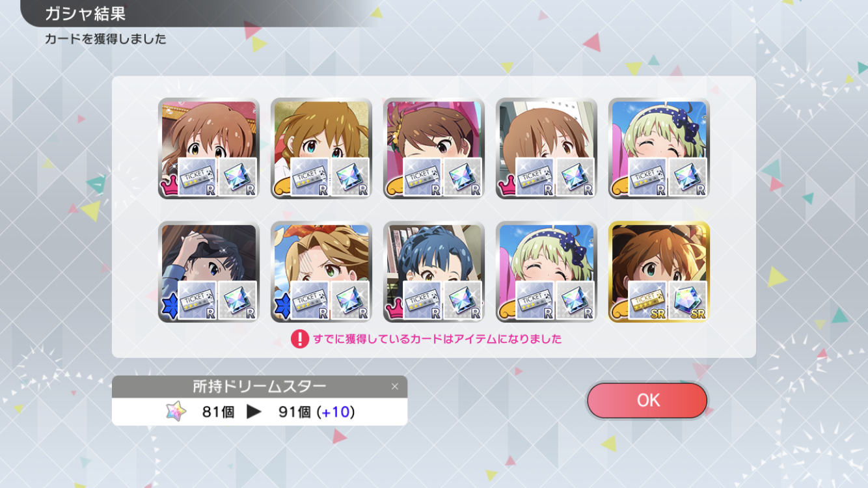This screenshot has height=488, width=868.
Task: Select bottom-row green-haired girl card
Action: click(546, 271)
